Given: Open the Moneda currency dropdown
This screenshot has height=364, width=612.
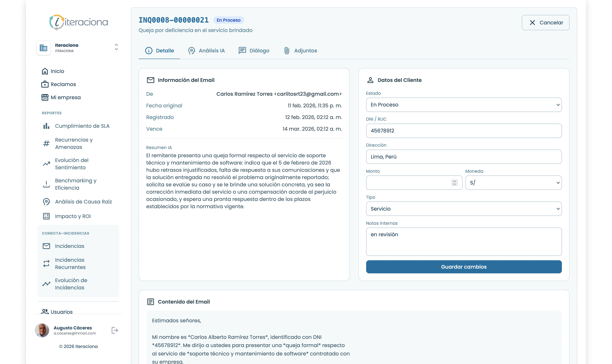Looking at the screenshot, I should click(513, 183).
